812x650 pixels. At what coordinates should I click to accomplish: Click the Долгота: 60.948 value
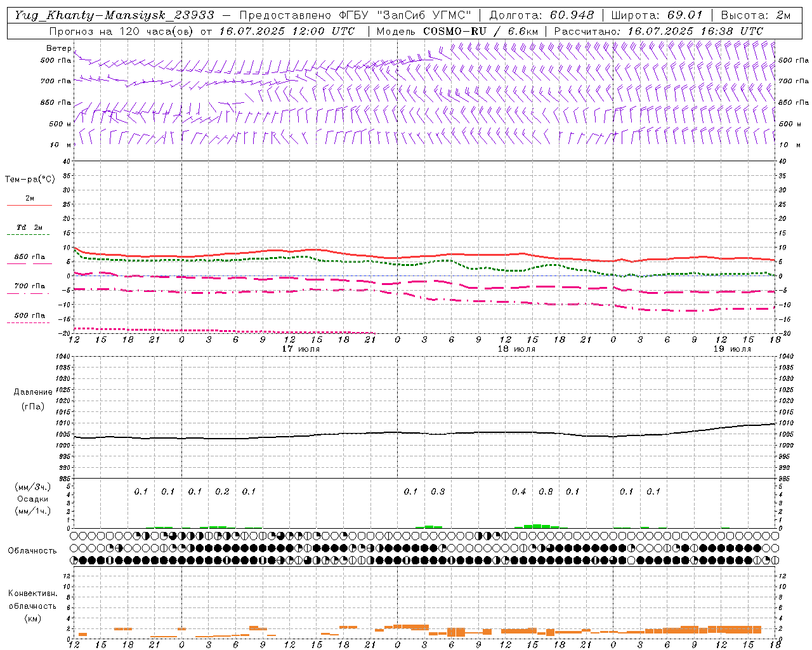point(542,15)
